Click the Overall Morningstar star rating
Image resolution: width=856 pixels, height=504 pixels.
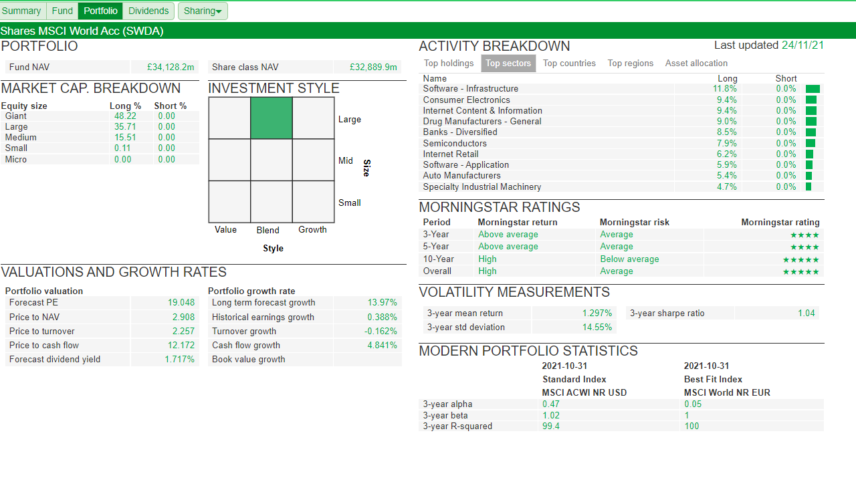(x=801, y=271)
